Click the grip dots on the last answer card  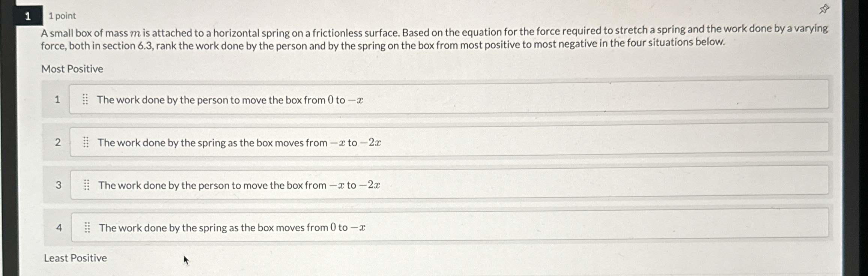pyautogui.click(x=87, y=227)
